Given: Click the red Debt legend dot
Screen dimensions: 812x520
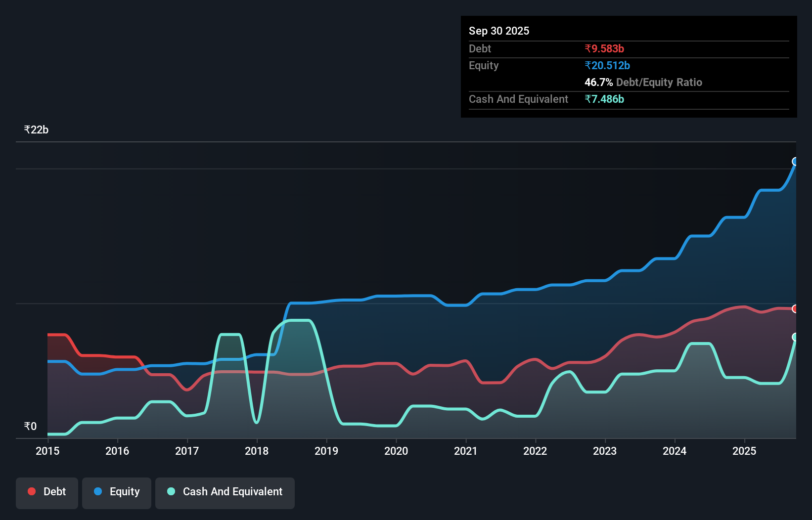Looking at the screenshot, I should (31, 491).
